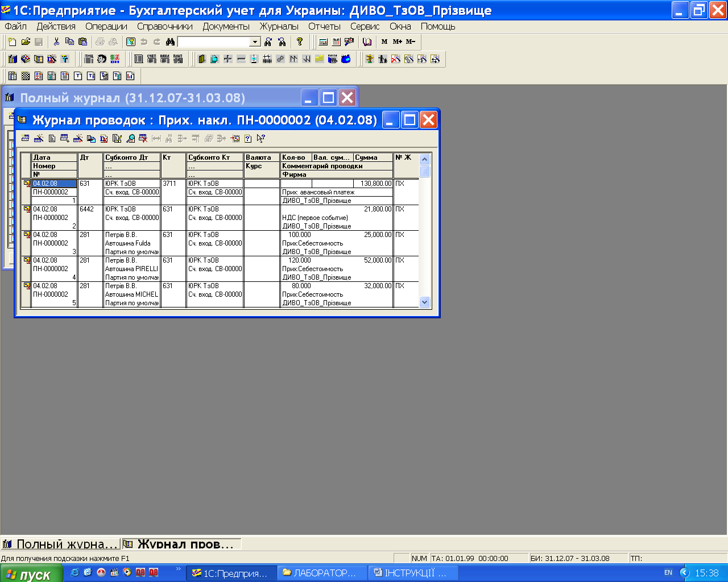The height and width of the screenshot is (582, 728).
Task: Open the Документы menu
Action: click(x=226, y=26)
